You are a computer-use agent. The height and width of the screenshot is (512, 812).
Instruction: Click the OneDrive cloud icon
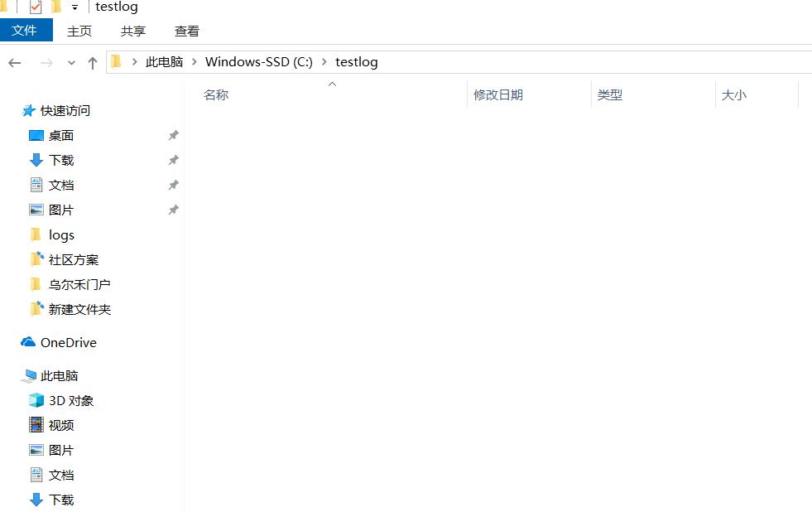pyautogui.click(x=28, y=342)
